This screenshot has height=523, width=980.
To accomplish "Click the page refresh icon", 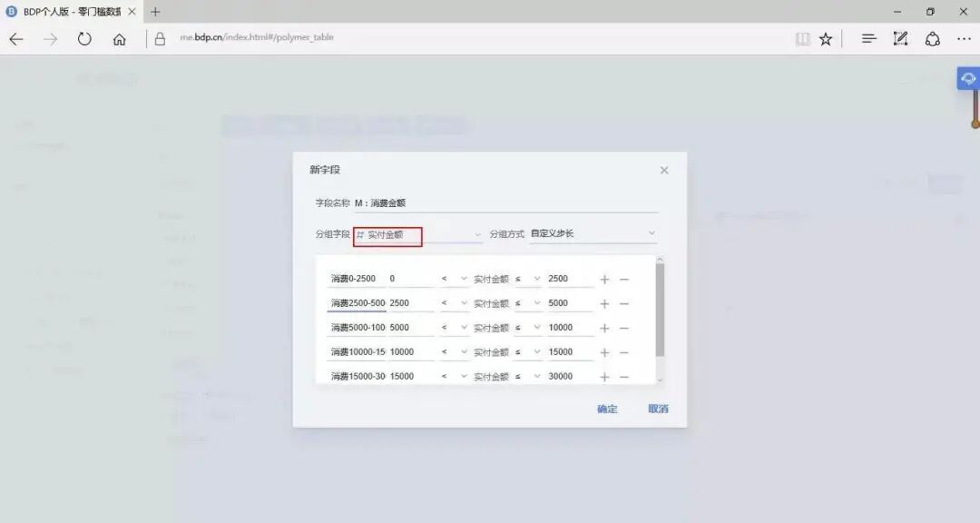I will click(84, 38).
